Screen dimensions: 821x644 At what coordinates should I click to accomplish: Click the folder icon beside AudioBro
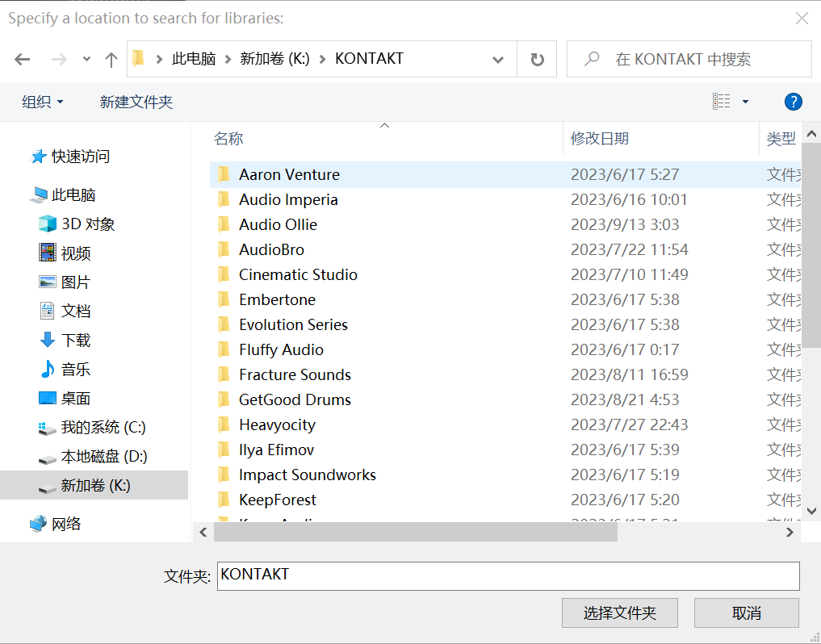click(224, 249)
